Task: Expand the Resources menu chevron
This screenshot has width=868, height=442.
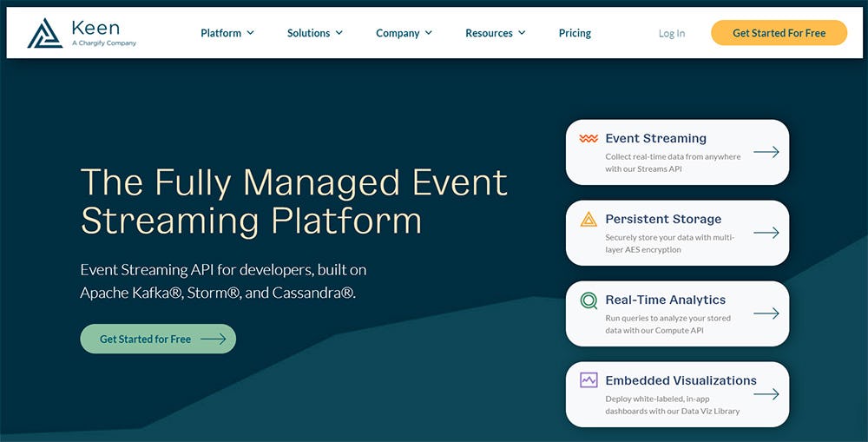Action: tap(522, 33)
